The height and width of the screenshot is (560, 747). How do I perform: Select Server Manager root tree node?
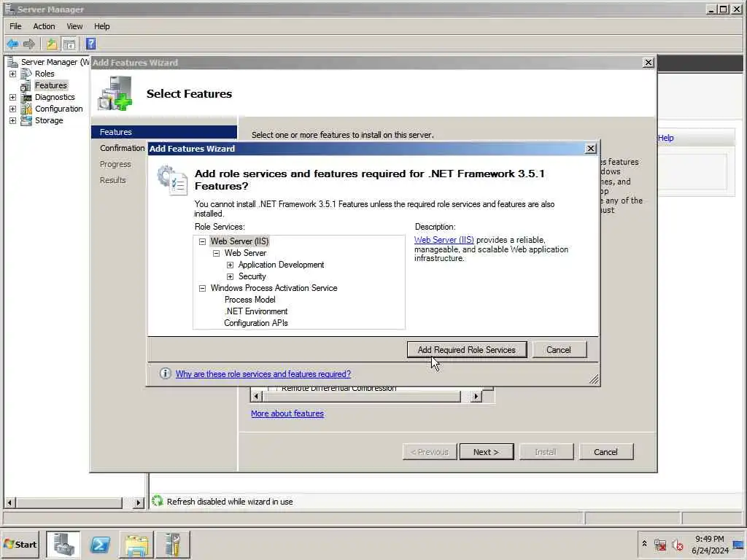(55, 62)
